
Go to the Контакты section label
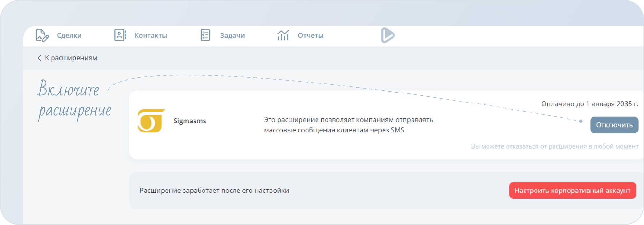151,35
